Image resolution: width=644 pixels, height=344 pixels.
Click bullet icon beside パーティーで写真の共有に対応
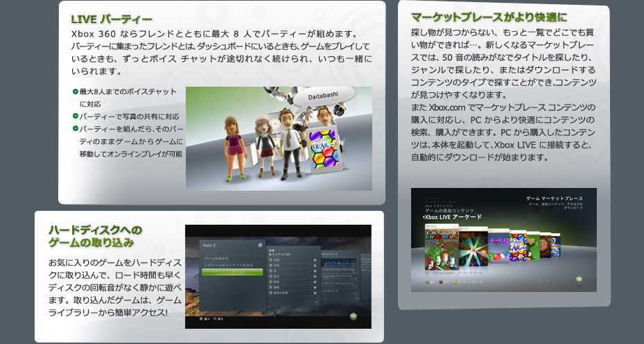(x=76, y=116)
